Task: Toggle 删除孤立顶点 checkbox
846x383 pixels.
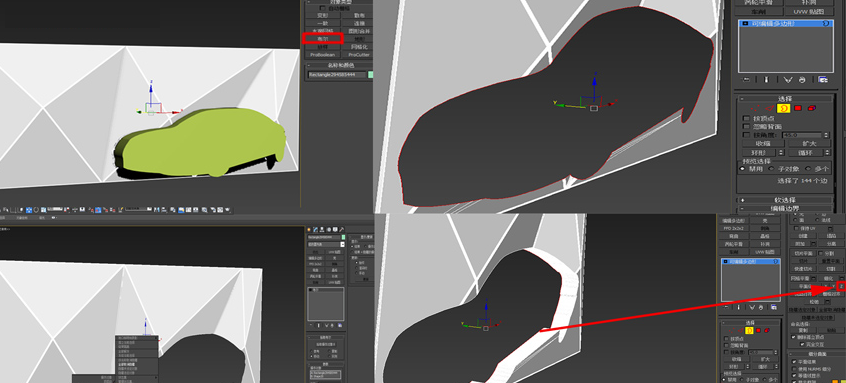Action: click(x=794, y=337)
